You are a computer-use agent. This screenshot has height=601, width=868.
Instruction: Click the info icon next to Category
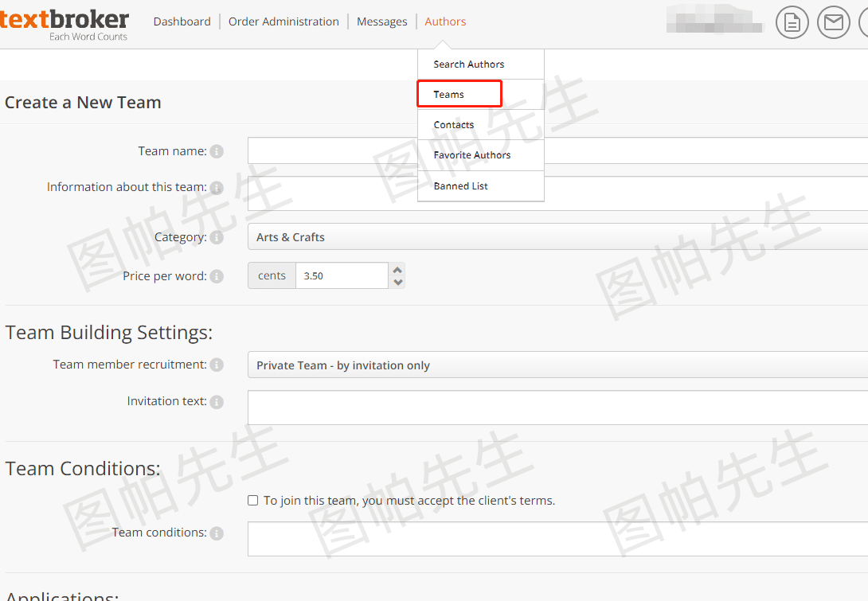point(216,236)
